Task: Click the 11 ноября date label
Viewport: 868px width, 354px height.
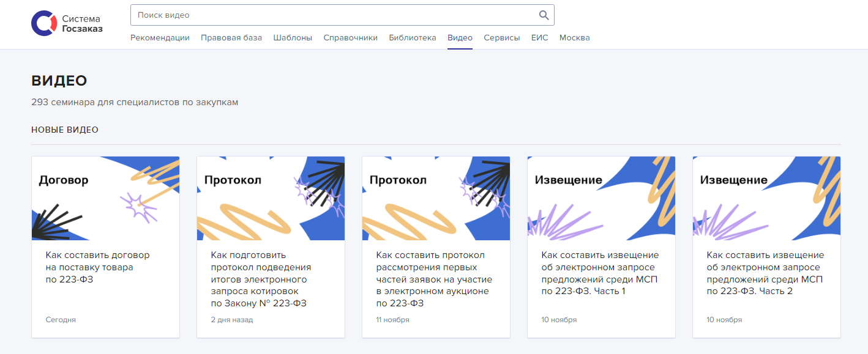Action: 393,320
